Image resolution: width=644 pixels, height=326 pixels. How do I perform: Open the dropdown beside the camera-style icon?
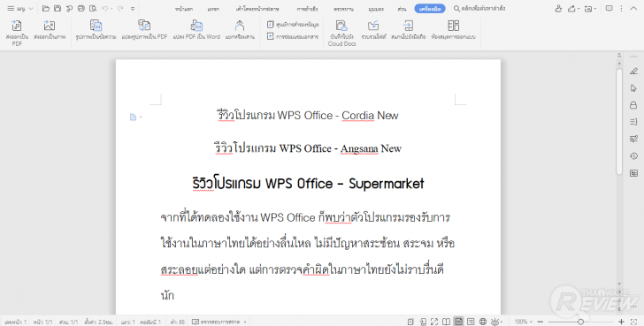pyautogui.click(x=595, y=9)
